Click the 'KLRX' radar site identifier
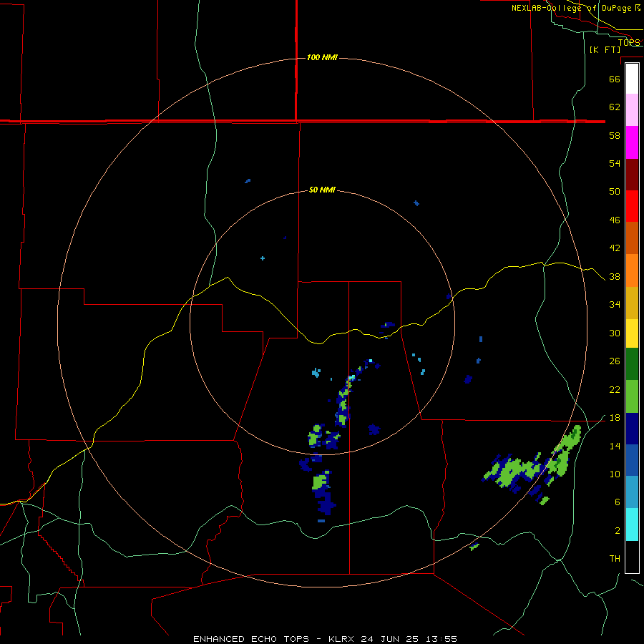This screenshot has height=644, width=644. 342,639
